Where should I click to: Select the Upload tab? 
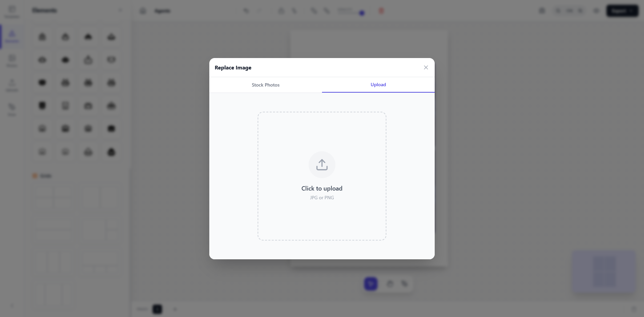pos(378,85)
